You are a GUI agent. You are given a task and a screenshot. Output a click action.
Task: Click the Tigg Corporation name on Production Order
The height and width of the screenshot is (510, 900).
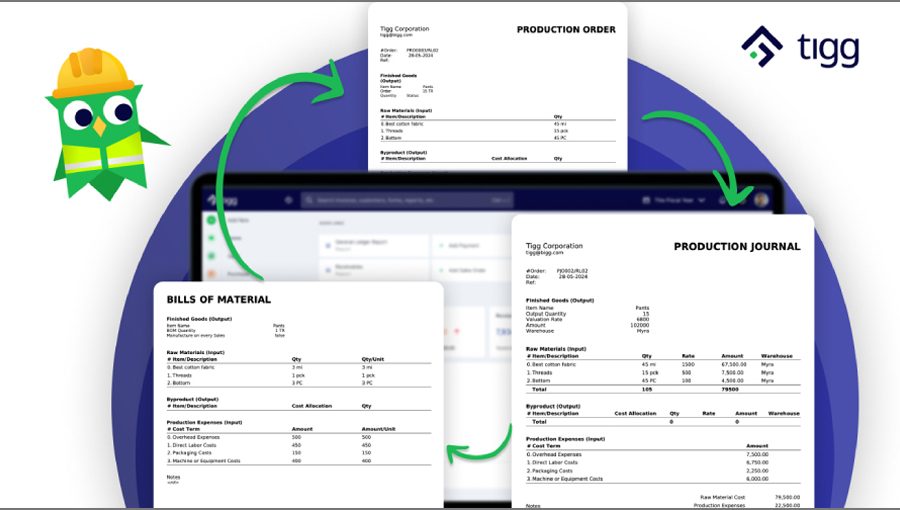point(404,29)
